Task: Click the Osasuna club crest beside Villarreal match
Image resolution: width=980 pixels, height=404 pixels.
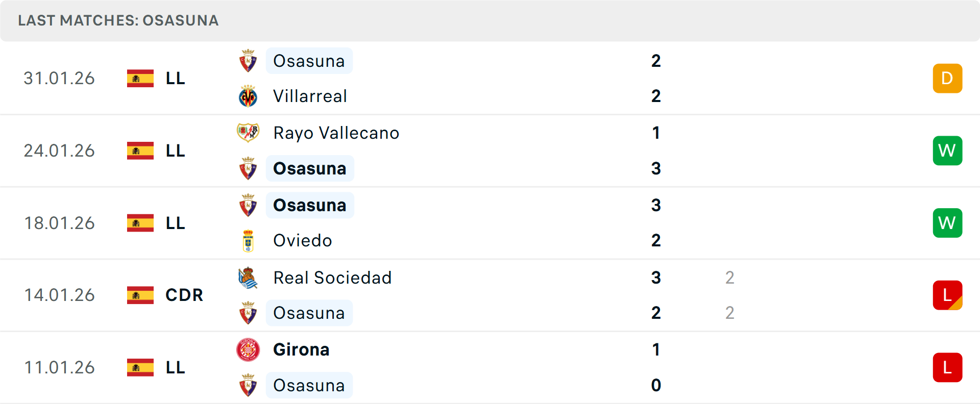Action: pos(248,61)
